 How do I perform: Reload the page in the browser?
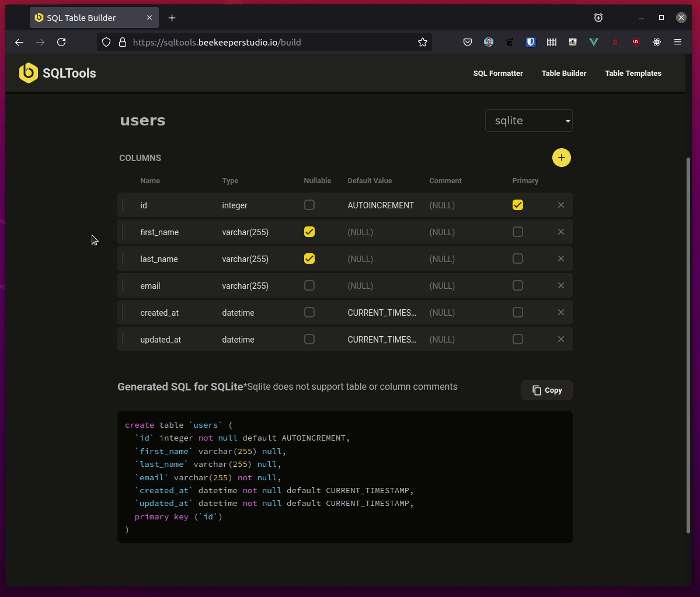(61, 42)
